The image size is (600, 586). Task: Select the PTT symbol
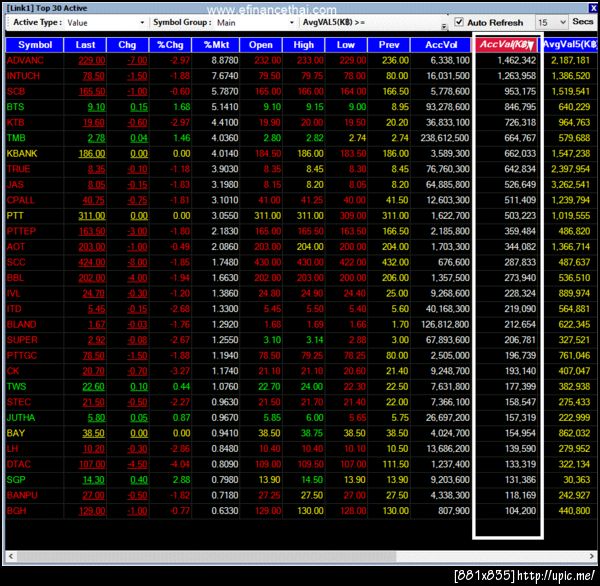point(15,216)
